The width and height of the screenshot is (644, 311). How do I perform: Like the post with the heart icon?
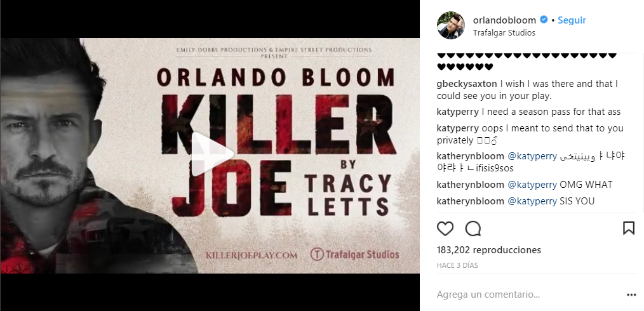click(x=445, y=228)
